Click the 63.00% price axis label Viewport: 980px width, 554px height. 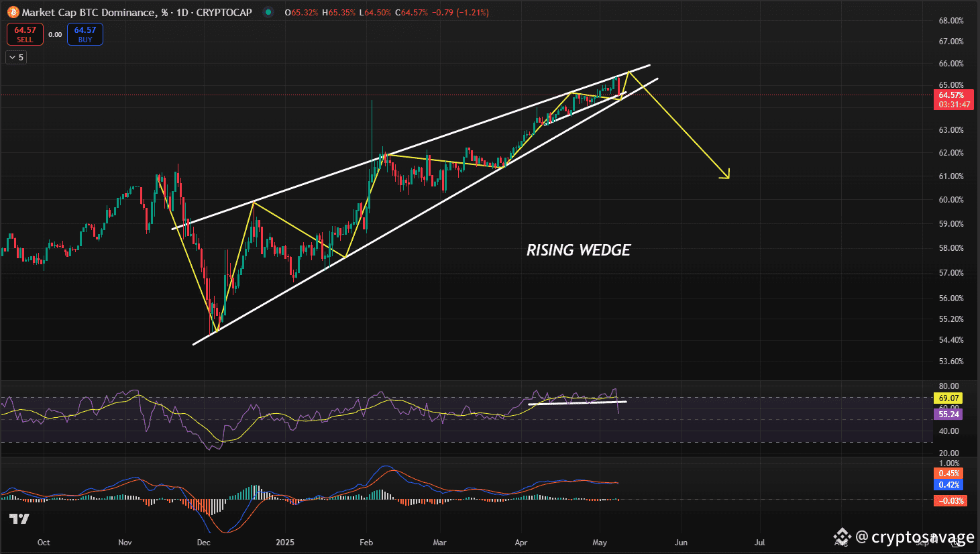951,130
